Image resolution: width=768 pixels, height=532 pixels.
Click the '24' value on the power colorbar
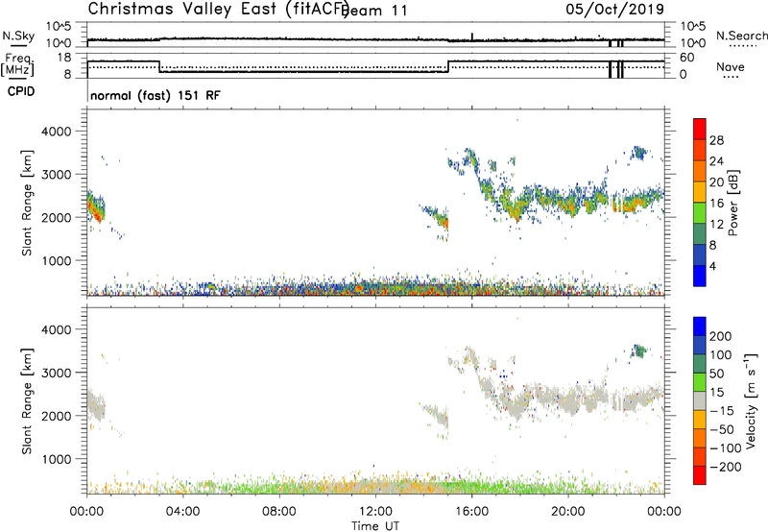(716, 161)
